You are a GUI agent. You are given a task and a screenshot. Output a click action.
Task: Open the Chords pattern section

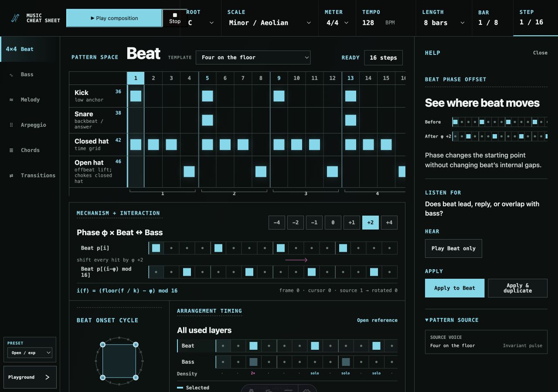pos(30,150)
